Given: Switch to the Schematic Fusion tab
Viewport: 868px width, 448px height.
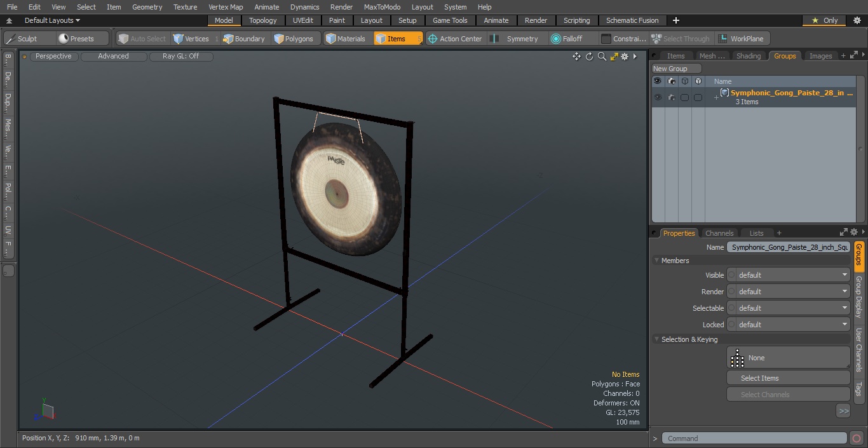Looking at the screenshot, I should point(632,20).
